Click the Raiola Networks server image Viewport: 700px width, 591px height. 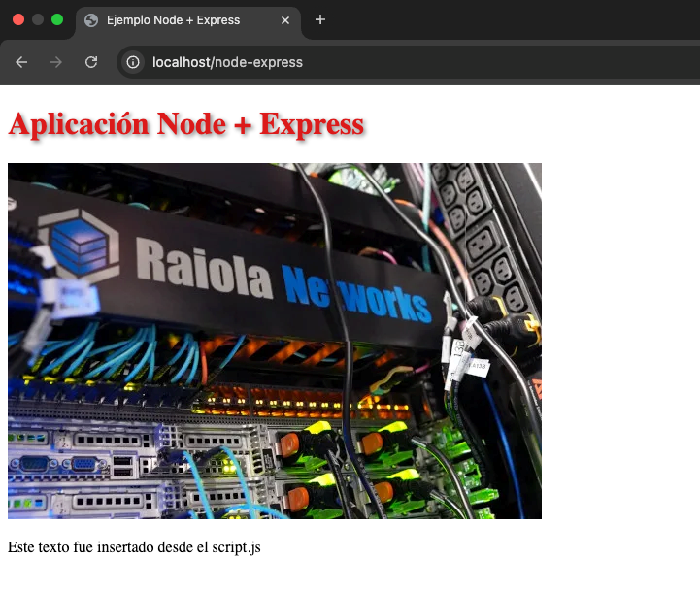pyautogui.click(x=275, y=341)
